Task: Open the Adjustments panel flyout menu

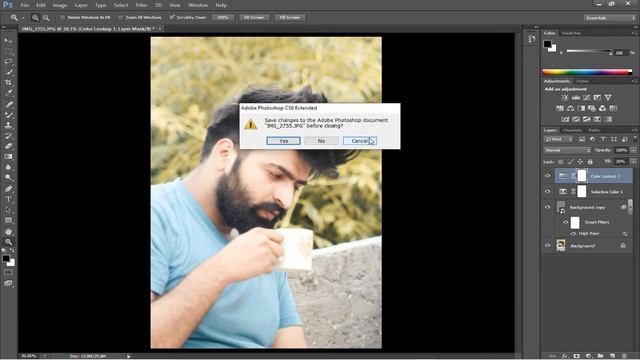Action: 634,81
